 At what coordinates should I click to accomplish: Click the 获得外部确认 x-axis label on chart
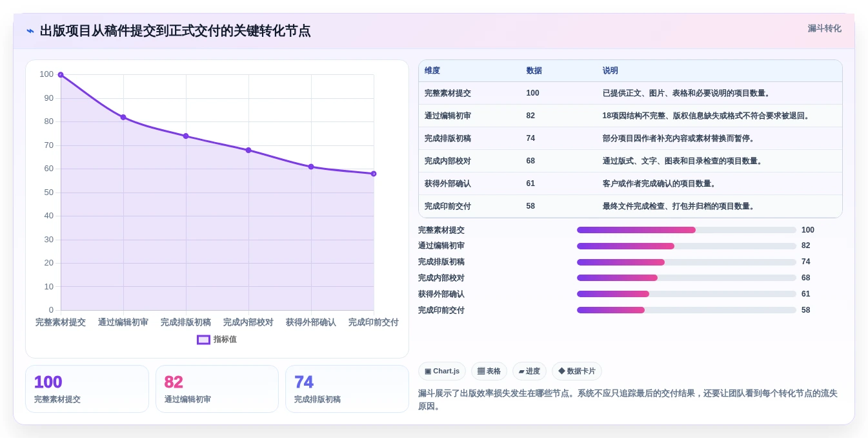(x=311, y=322)
